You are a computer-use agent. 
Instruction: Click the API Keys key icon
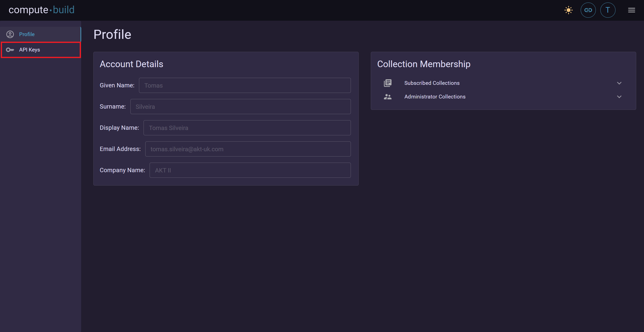pyautogui.click(x=10, y=50)
